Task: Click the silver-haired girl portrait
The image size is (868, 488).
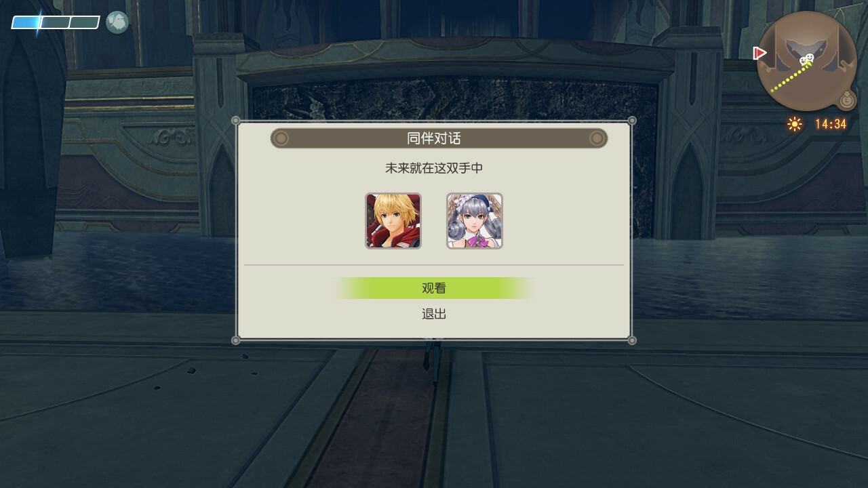Action: pyautogui.click(x=475, y=221)
